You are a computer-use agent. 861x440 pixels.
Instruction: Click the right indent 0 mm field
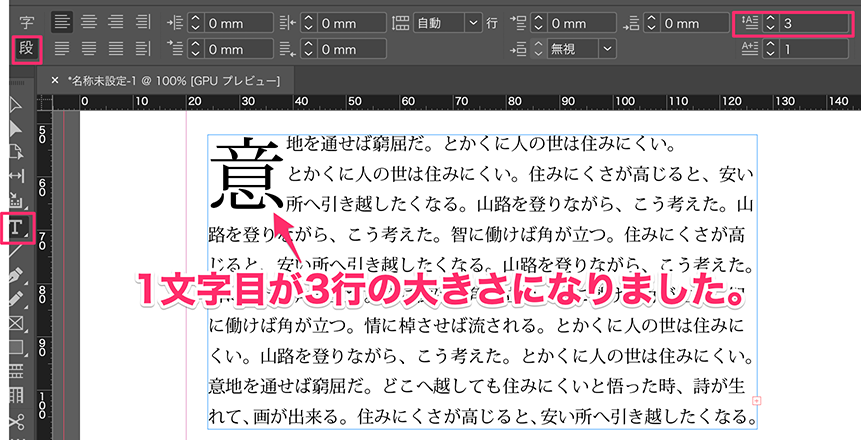(x=351, y=23)
